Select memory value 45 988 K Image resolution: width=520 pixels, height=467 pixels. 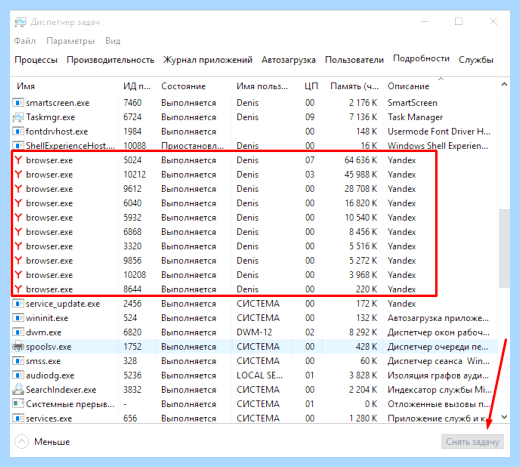pos(361,174)
